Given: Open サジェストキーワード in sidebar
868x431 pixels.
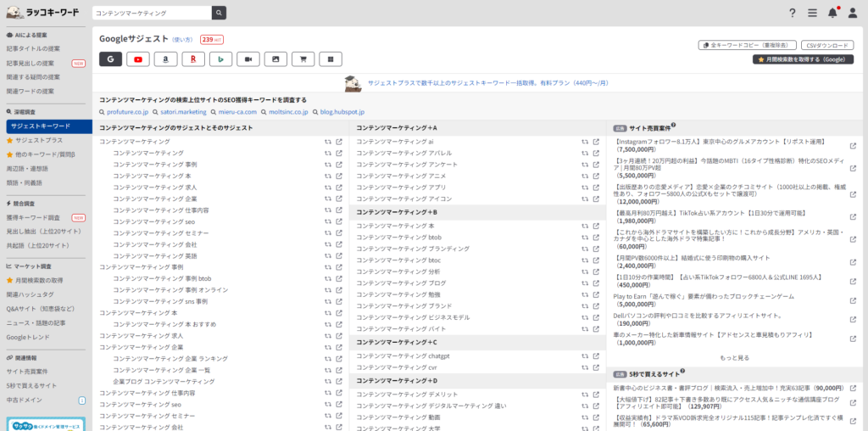Looking at the screenshot, I should point(49,126).
